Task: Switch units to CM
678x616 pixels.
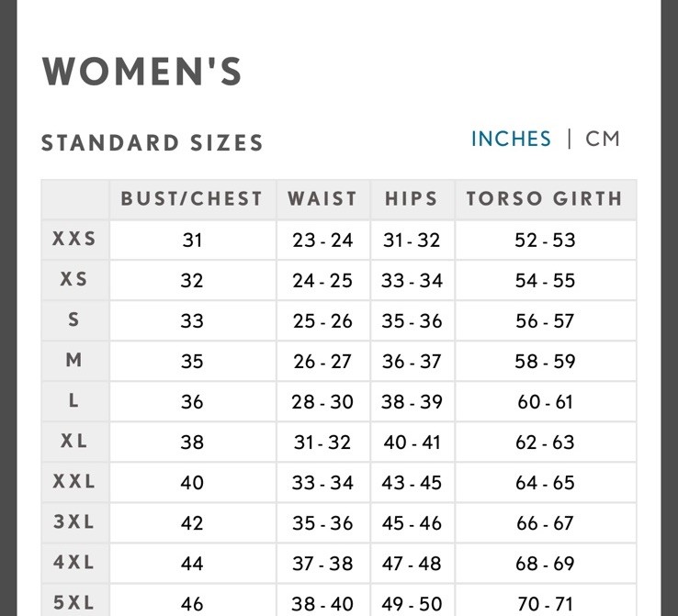Action: [x=603, y=139]
